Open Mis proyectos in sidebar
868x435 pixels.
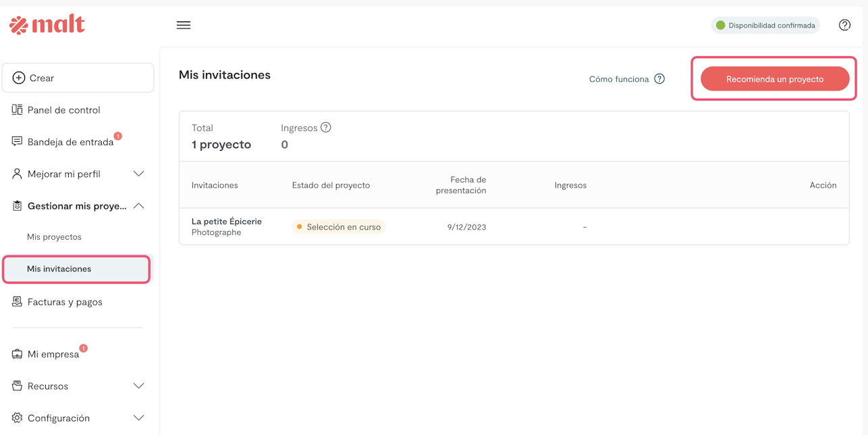54,237
